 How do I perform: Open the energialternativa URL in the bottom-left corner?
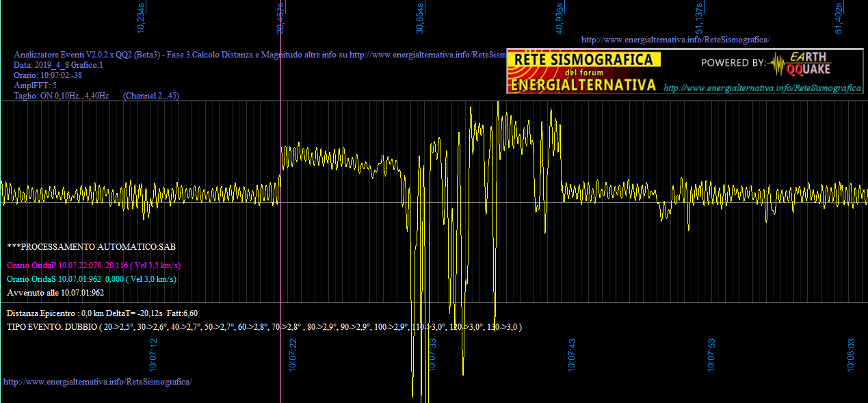pos(98,381)
